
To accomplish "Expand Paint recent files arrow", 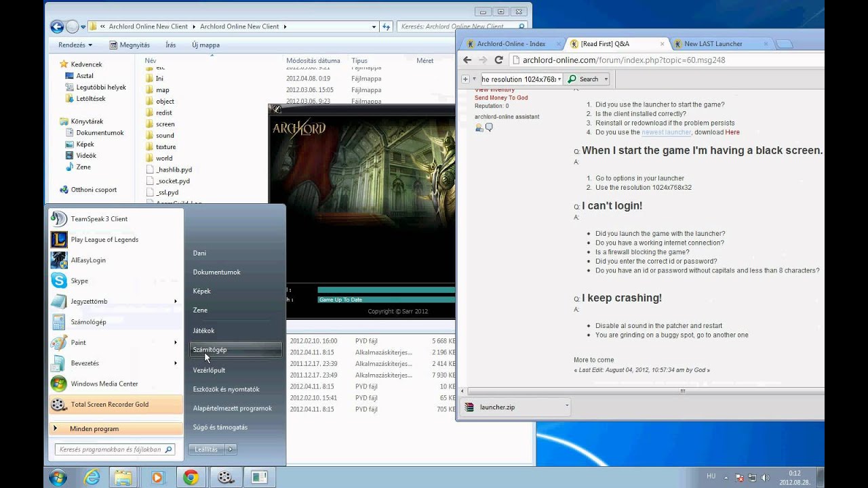I will (x=175, y=343).
